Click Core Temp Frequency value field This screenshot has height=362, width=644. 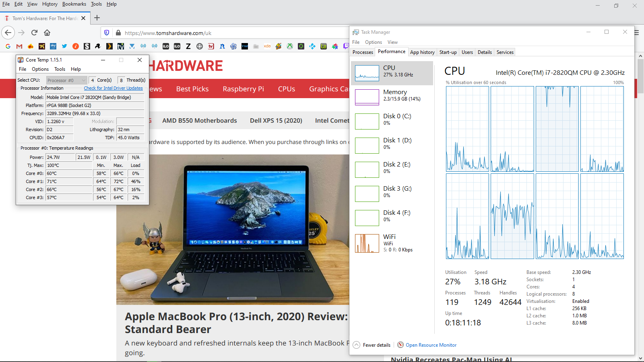(95, 113)
